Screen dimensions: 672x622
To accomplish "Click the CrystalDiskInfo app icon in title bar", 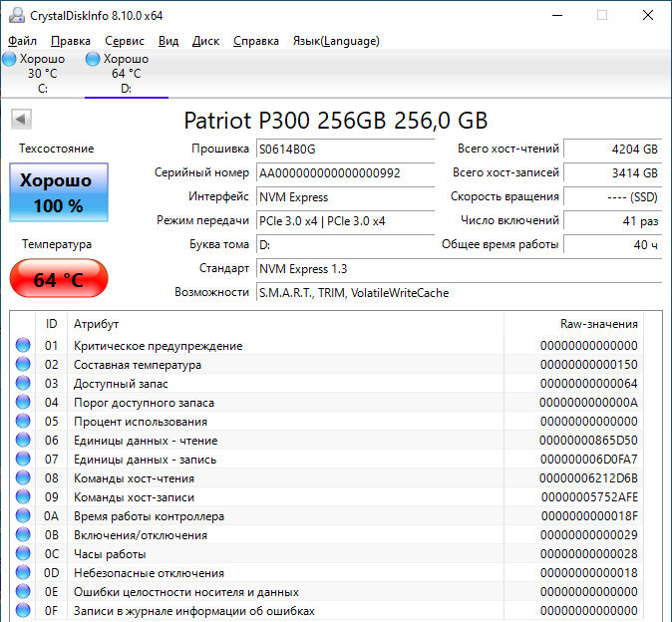I will coord(14,15).
